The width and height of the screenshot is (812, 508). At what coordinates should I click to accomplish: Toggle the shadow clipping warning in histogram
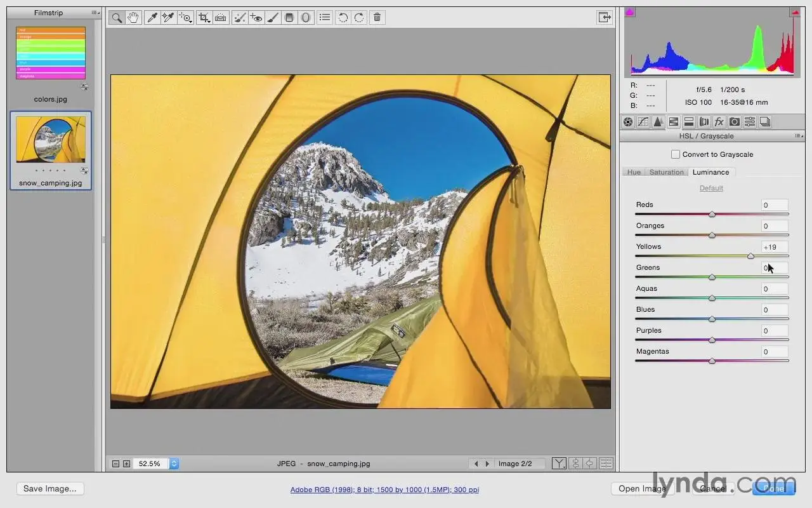629,12
